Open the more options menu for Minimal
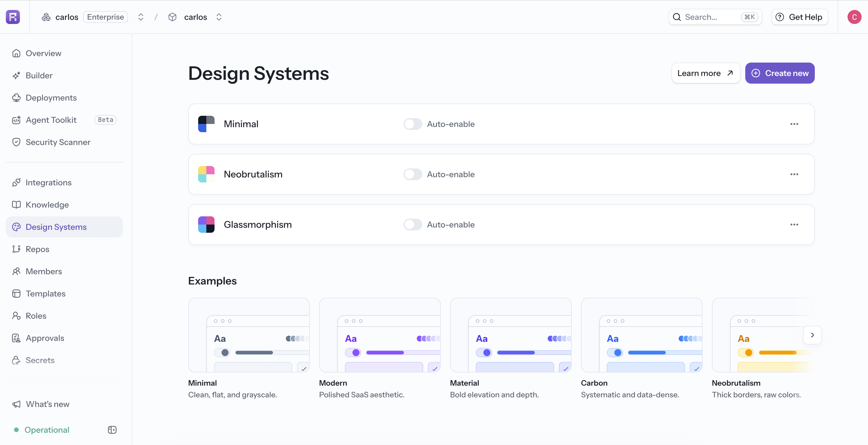 click(x=794, y=124)
